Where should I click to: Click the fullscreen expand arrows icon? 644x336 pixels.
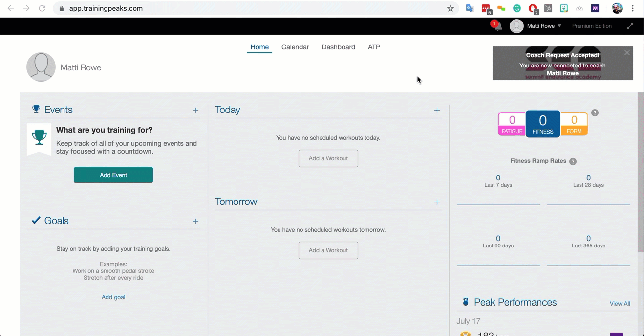pyautogui.click(x=630, y=26)
